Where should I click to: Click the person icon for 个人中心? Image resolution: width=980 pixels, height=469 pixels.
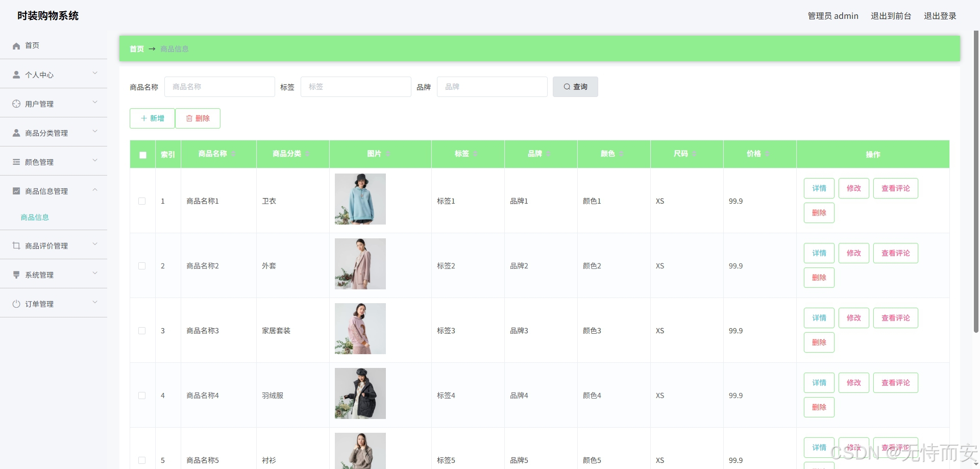[16, 75]
